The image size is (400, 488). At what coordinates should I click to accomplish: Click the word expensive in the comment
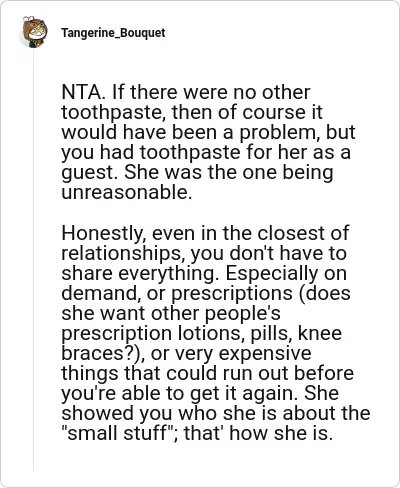(x=265, y=354)
